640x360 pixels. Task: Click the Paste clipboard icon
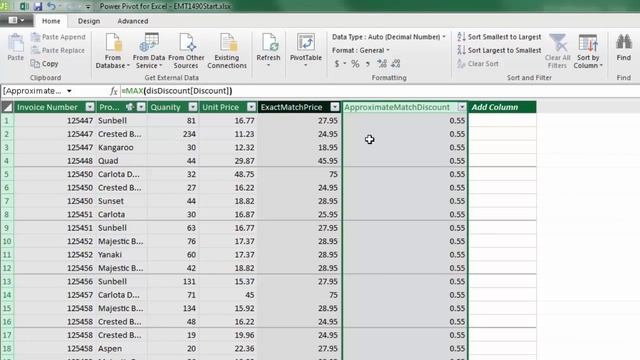[16, 47]
